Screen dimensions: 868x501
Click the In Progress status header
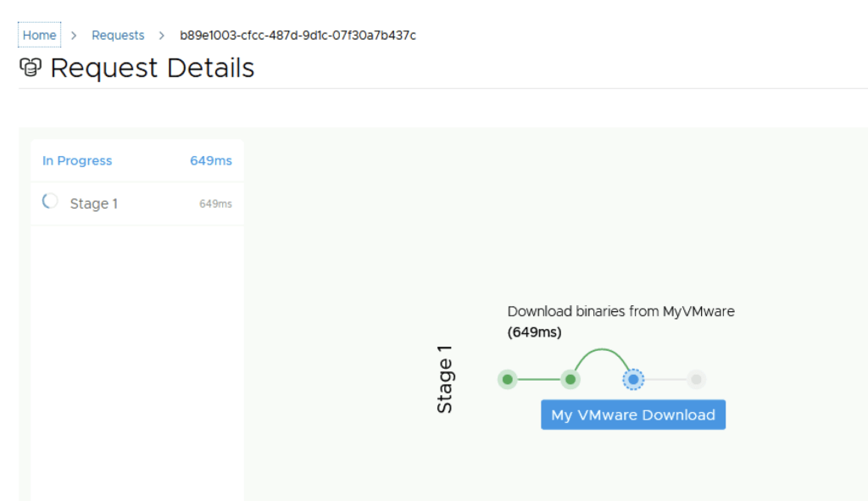pyautogui.click(x=77, y=160)
